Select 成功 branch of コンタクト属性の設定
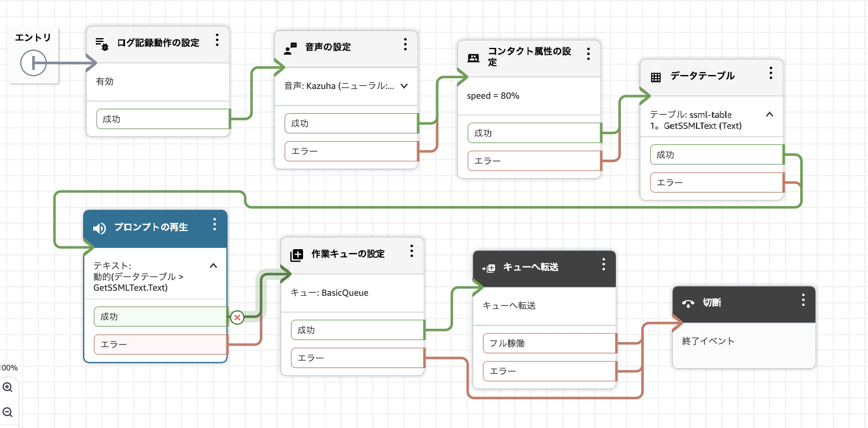The height and width of the screenshot is (428, 868). click(534, 133)
